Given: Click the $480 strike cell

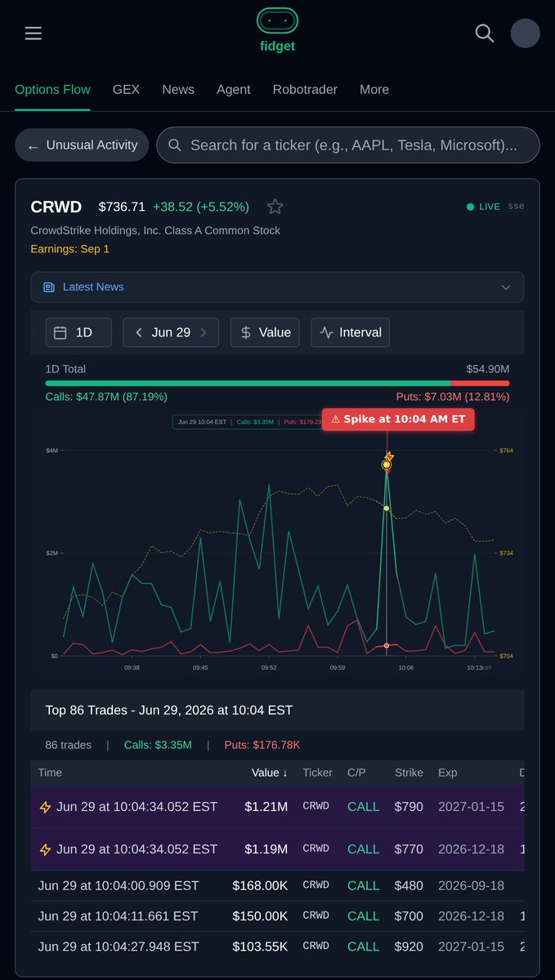Looking at the screenshot, I should tap(409, 885).
